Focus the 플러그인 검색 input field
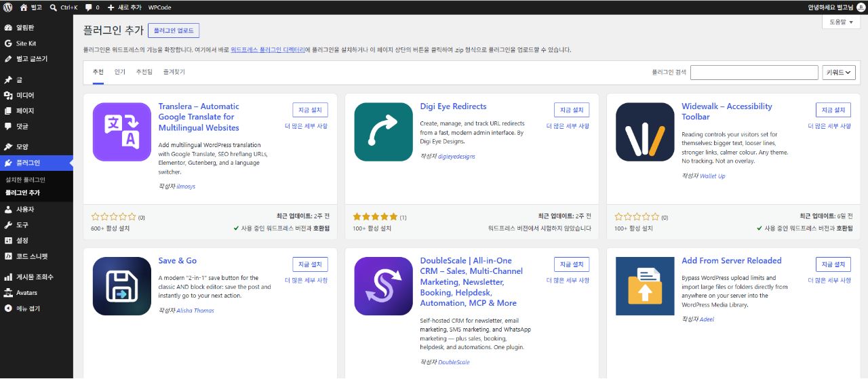The image size is (868, 379). (x=754, y=73)
